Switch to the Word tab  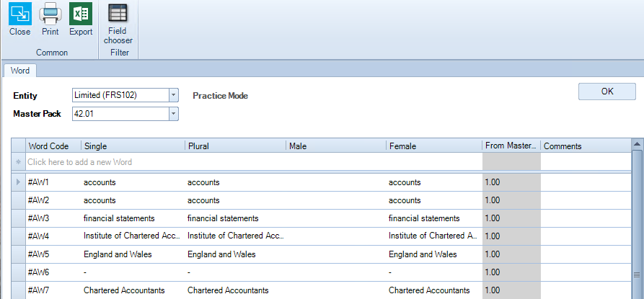20,71
